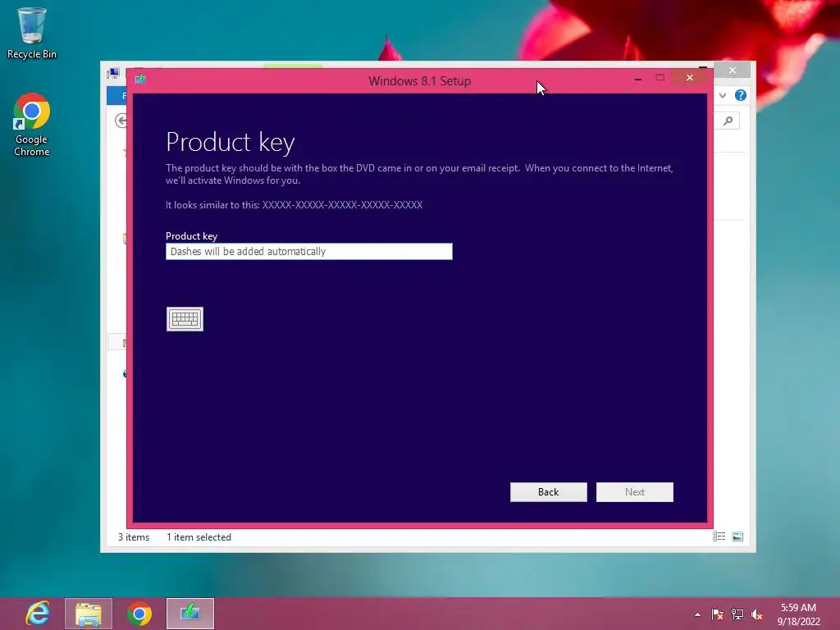
Task: Open File Explorer from taskbar
Action: 89,614
